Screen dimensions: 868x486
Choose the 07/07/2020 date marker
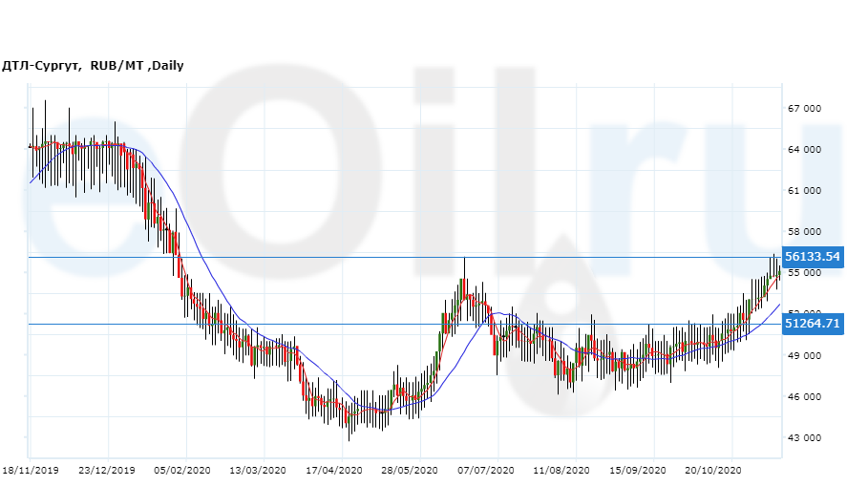click(x=486, y=471)
